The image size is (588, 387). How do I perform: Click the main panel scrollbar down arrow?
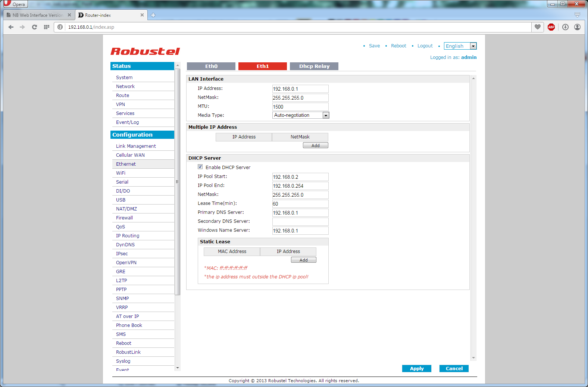473,358
